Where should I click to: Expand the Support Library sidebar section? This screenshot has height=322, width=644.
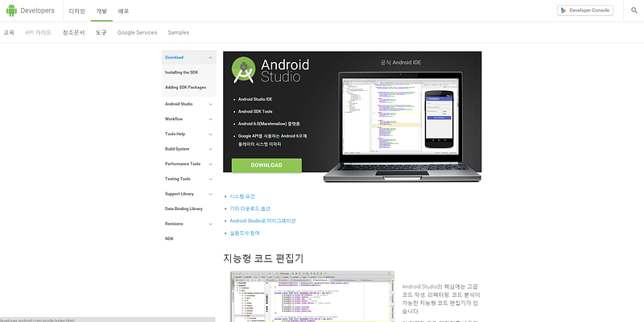[x=210, y=194]
